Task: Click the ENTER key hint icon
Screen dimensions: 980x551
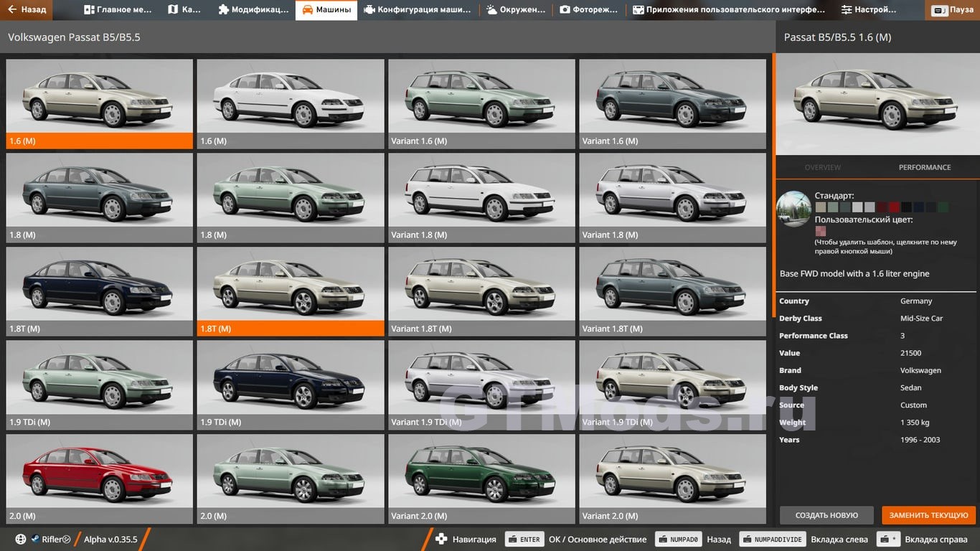Action: pyautogui.click(x=524, y=540)
